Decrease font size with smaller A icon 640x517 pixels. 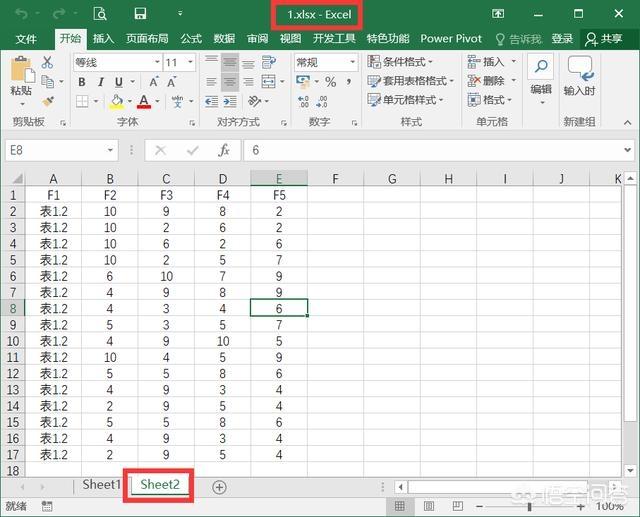[x=172, y=82]
